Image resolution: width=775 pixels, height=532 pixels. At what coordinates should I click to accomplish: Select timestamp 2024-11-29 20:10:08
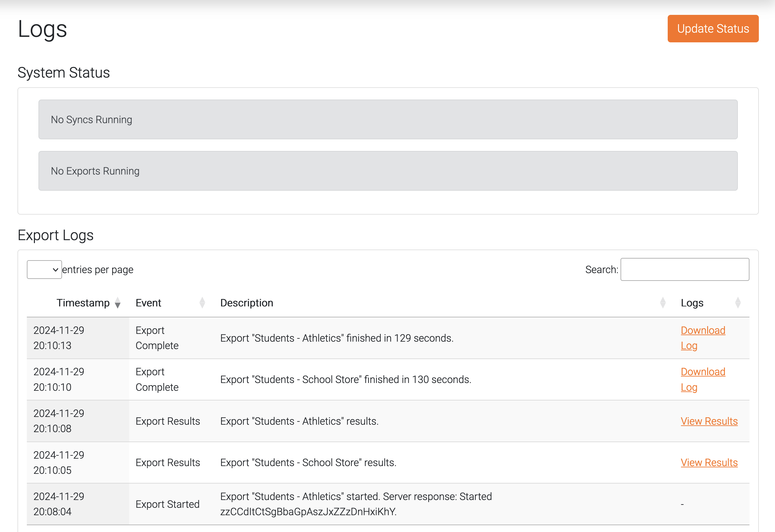pyautogui.click(x=59, y=421)
